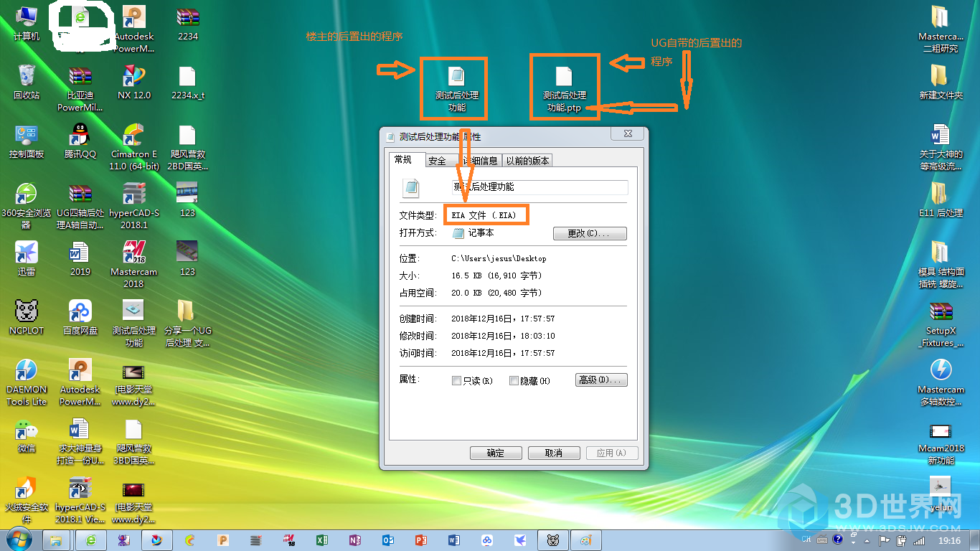980x551 pixels.
Task: Select the SetupX_Fixtures archive icon
Action: click(941, 324)
